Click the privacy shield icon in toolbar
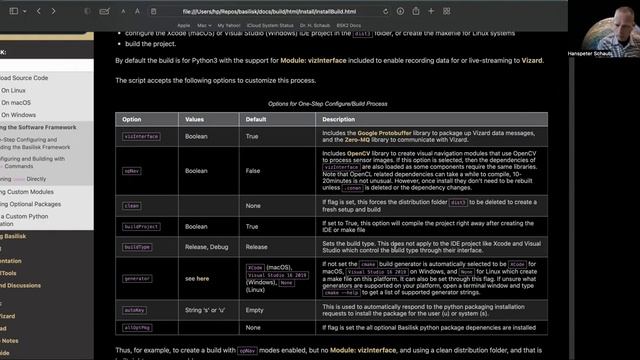The image size is (640, 360). pyautogui.click(x=87, y=11)
